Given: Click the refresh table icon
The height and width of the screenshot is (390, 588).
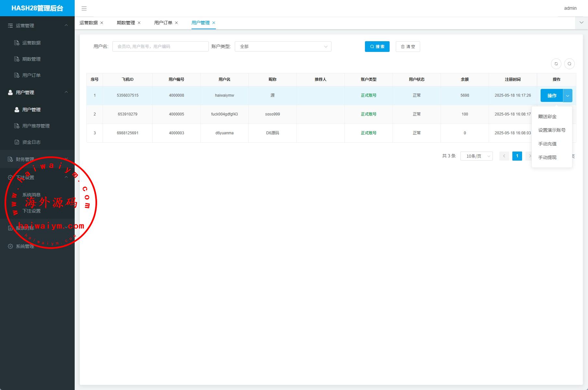Looking at the screenshot, I should pos(556,64).
